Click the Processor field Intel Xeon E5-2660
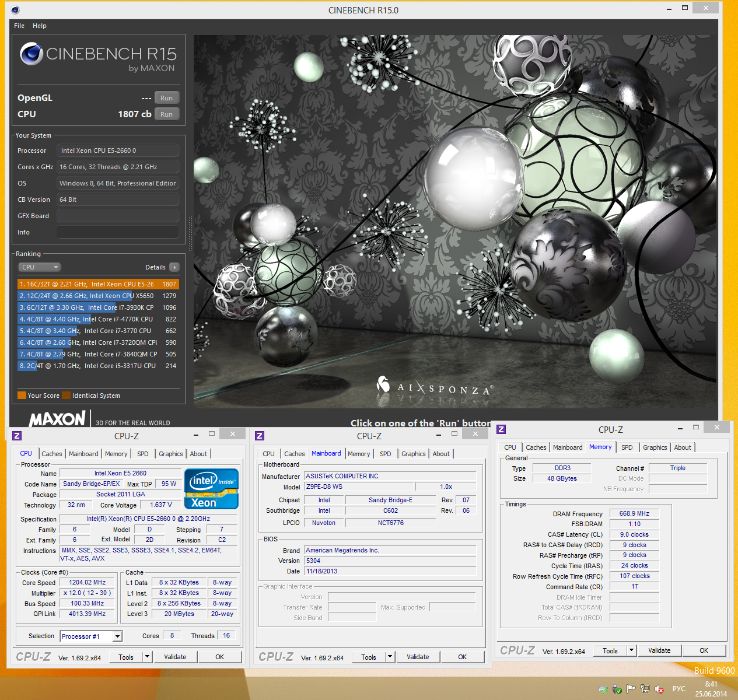This screenshot has height=700, width=738. (x=118, y=150)
